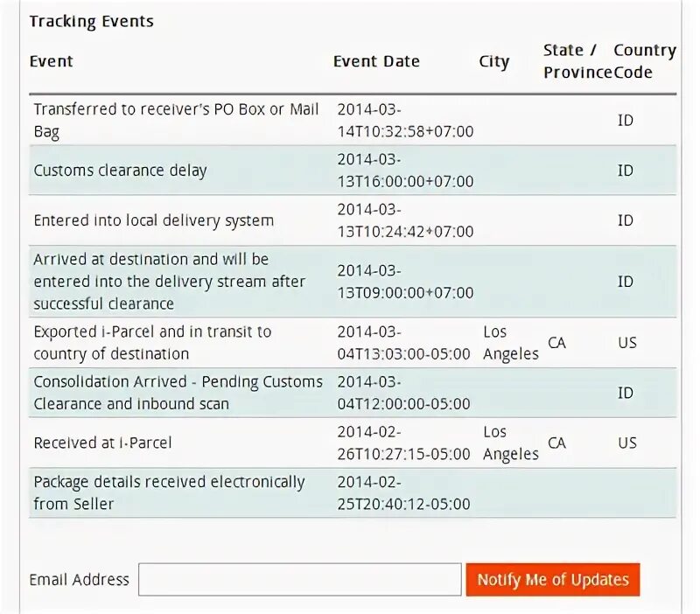Click the City column header
The width and height of the screenshot is (700, 614).
point(493,61)
